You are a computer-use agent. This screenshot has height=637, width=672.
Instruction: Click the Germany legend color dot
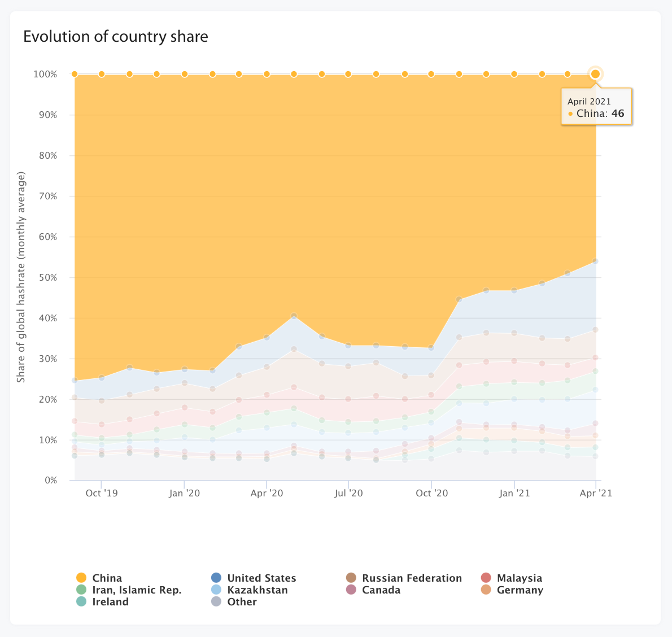coord(486,590)
